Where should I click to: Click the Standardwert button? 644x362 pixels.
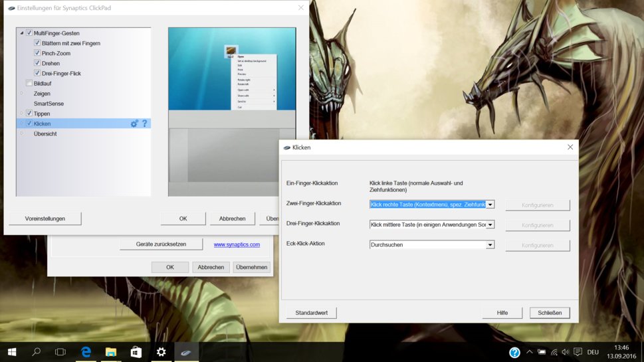coord(311,313)
